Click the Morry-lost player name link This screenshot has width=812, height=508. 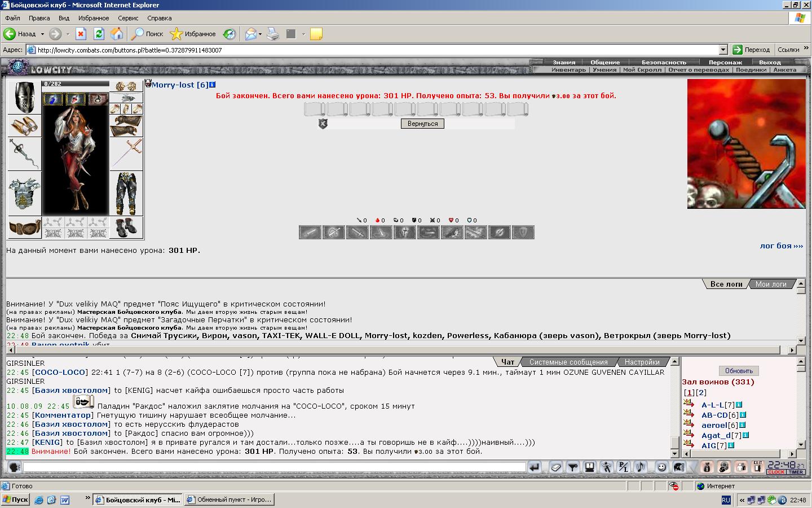(173, 85)
